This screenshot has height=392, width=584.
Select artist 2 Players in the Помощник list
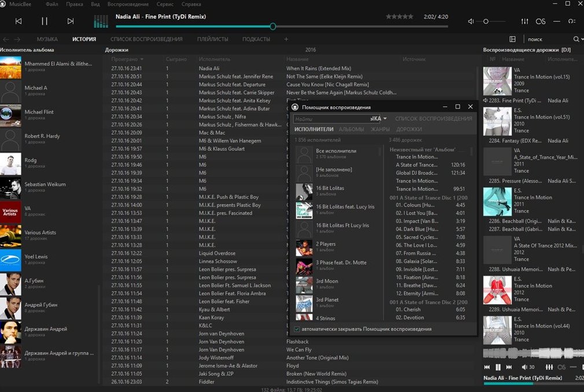tap(337, 247)
